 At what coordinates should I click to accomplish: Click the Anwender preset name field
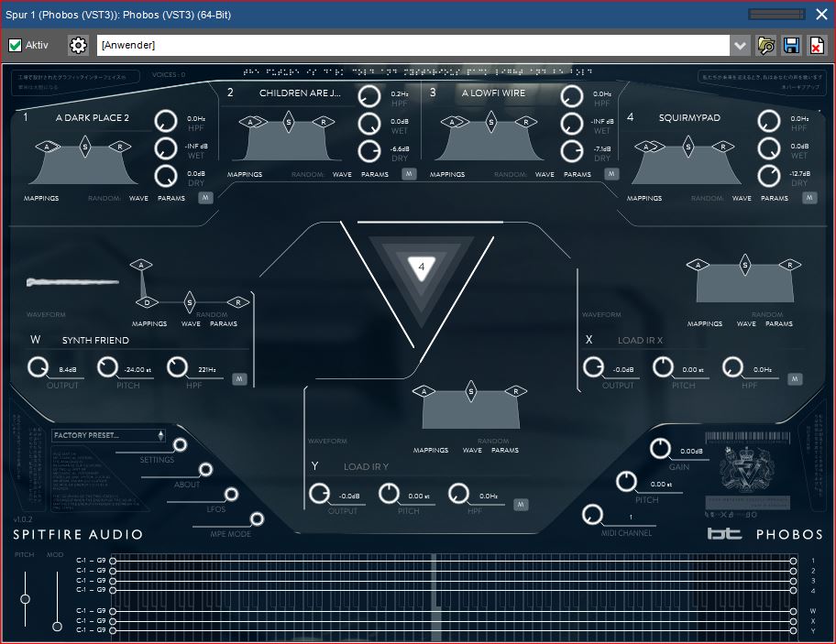(413, 45)
